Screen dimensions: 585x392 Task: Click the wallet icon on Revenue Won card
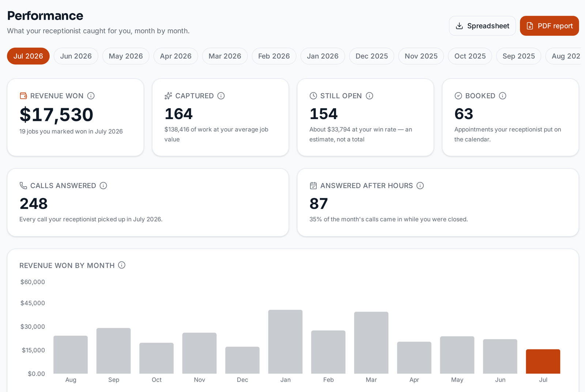tap(23, 96)
